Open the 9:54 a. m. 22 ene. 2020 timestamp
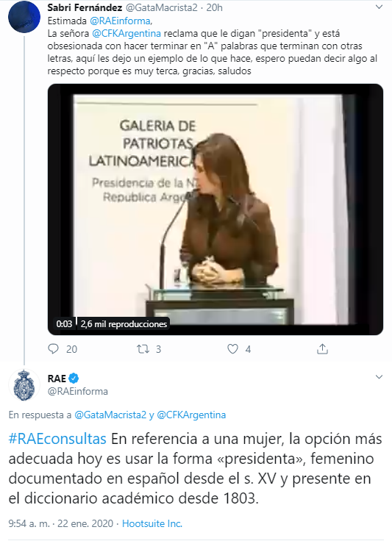392x541 pixels. [x=61, y=523]
